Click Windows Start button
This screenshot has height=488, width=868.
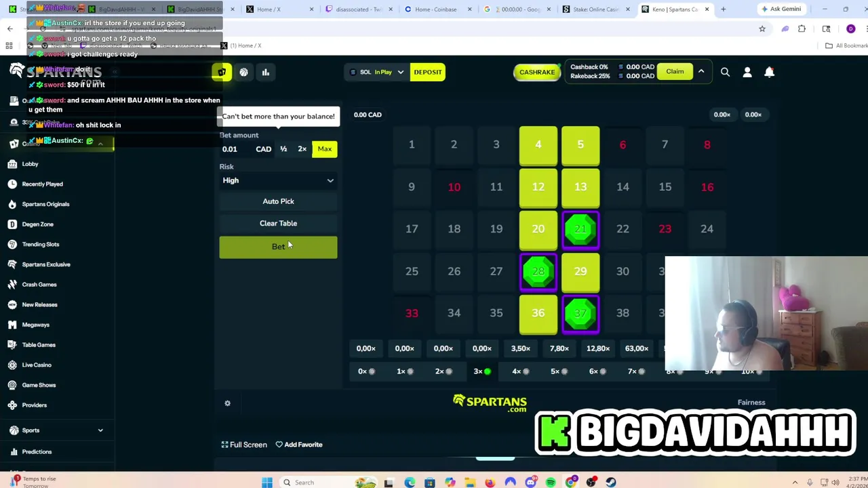tap(267, 483)
